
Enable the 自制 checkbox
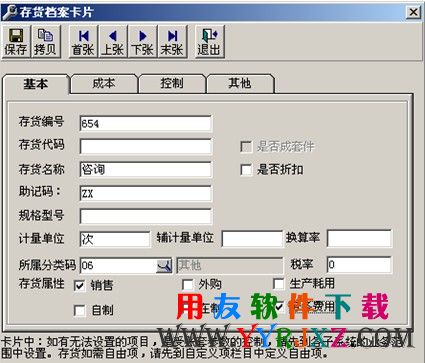pos(80,311)
